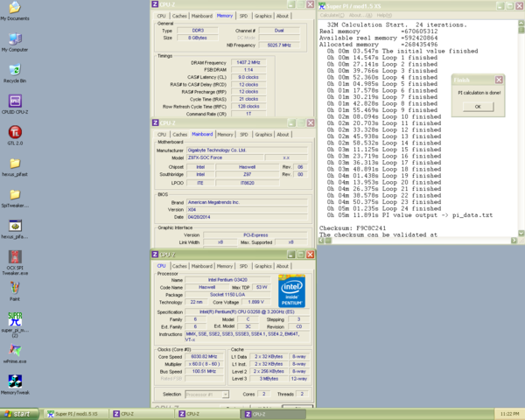Switch to second CPU-Z taskbar button

pos(208,414)
